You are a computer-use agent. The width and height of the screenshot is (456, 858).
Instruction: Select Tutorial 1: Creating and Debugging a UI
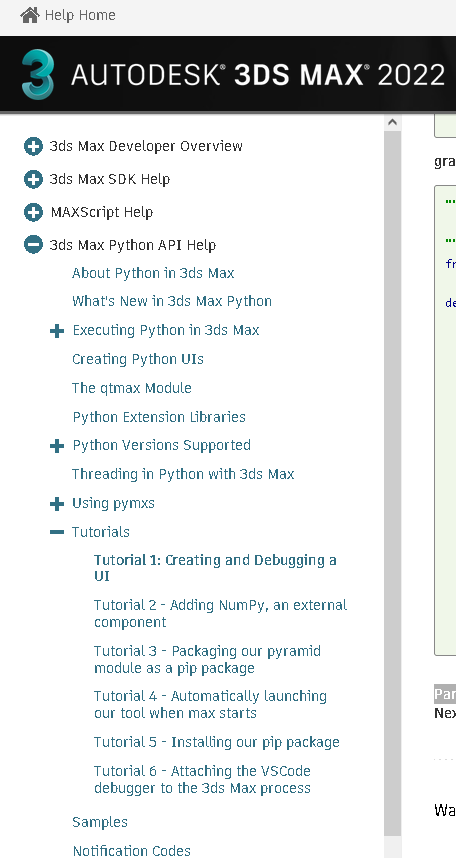[215, 568]
